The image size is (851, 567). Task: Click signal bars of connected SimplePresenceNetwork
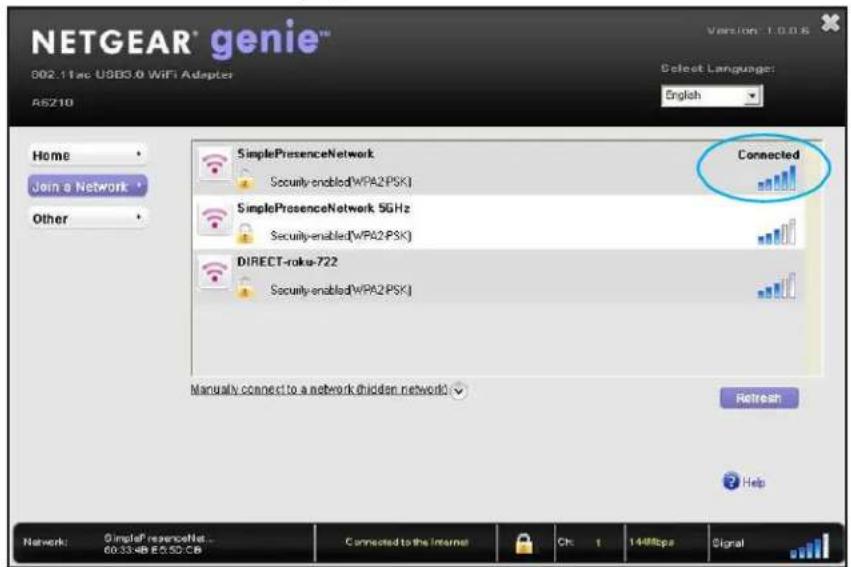[x=777, y=179]
